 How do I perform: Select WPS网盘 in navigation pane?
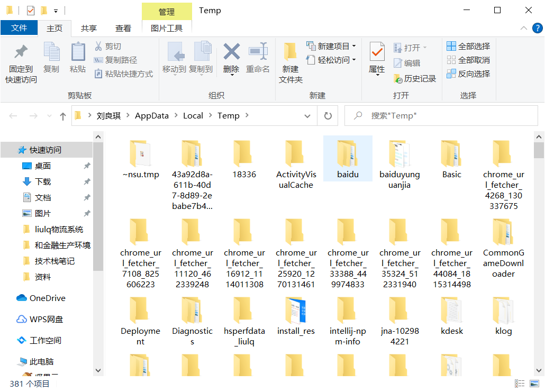click(x=47, y=320)
